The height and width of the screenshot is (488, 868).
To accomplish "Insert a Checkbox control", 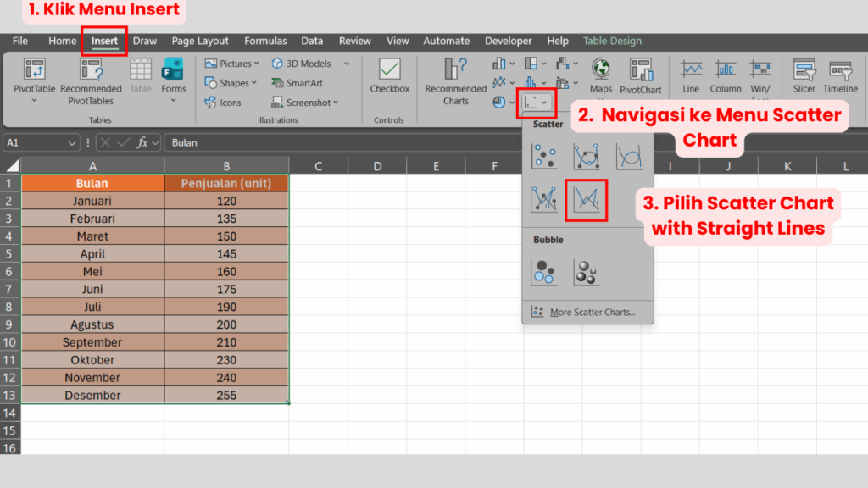I will point(389,72).
